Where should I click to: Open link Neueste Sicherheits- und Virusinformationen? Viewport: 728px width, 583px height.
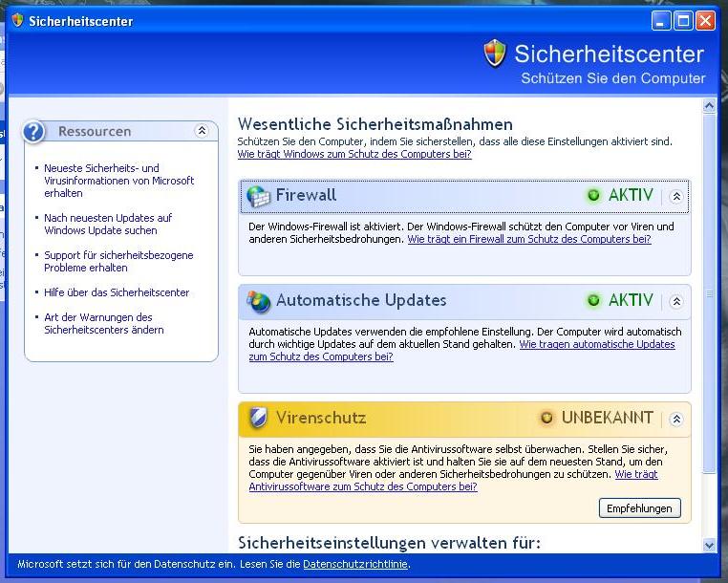click(118, 181)
